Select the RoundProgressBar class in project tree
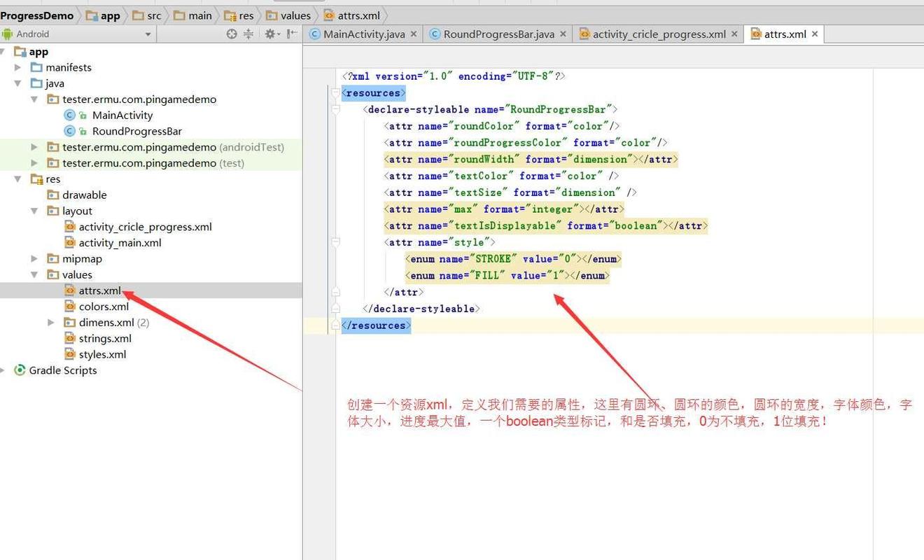The height and width of the screenshot is (560, 924). click(x=136, y=131)
